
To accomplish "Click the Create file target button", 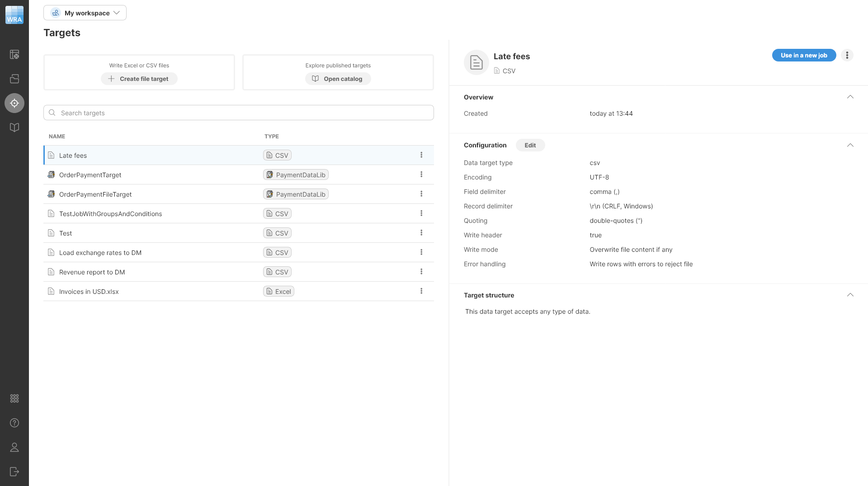I will tap(139, 79).
